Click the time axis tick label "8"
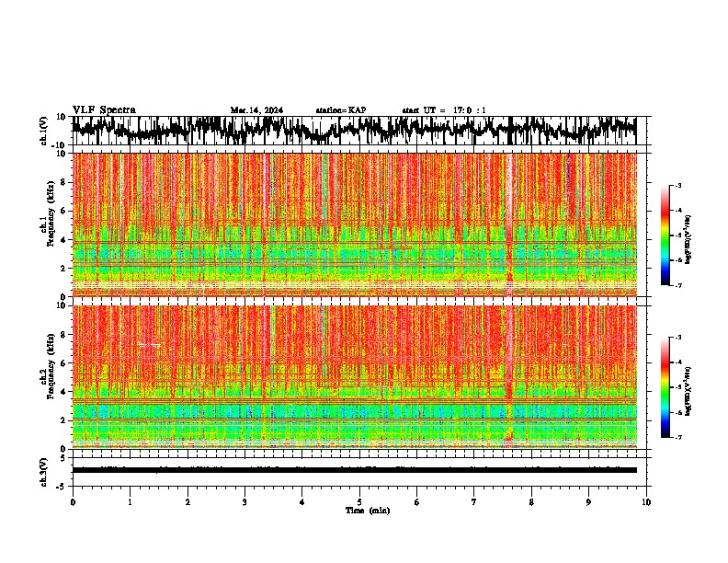Screen dimensions: 728x563 coord(531,502)
